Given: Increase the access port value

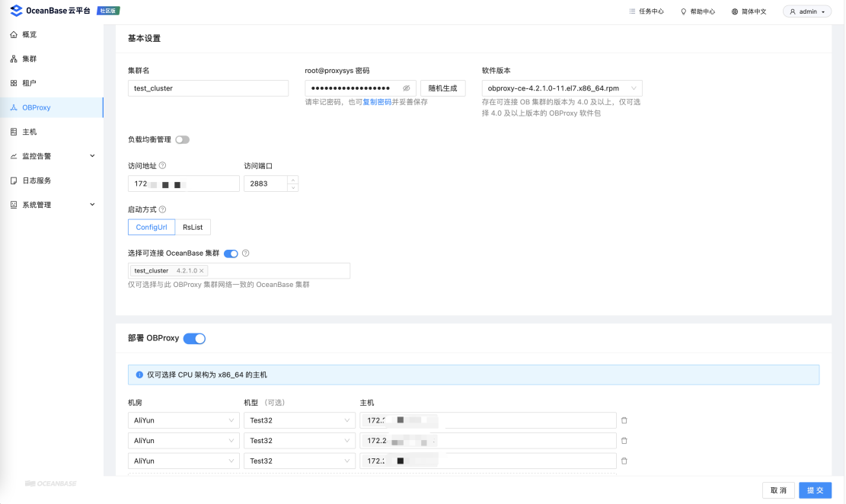Looking at the screenshot, I should click(293, 180).
